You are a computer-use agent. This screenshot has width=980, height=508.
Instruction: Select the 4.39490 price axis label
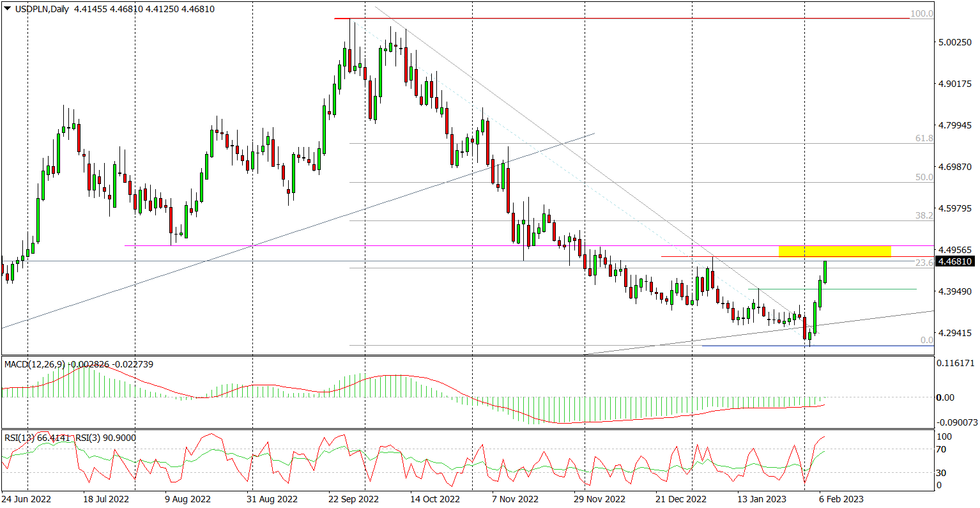click(x=955, y=291)
